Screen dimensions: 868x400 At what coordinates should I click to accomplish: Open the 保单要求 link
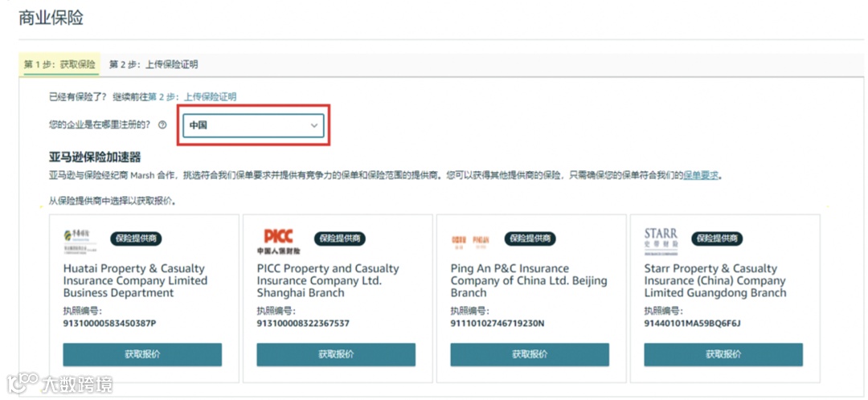pos(700,175)
